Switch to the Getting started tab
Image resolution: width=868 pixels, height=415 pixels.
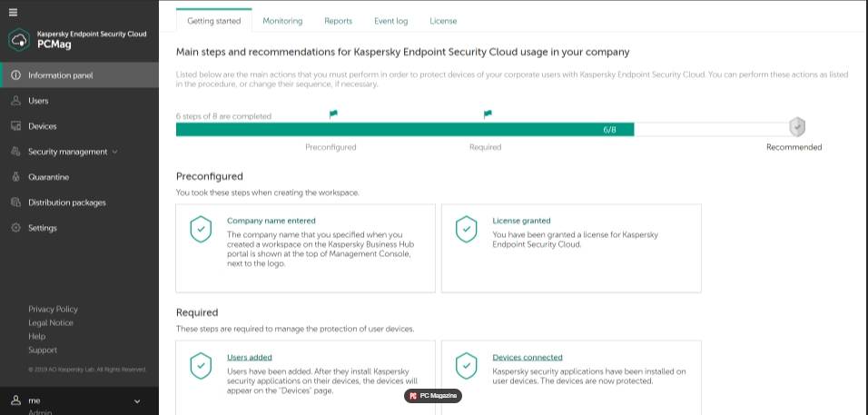tap(214, 21)
